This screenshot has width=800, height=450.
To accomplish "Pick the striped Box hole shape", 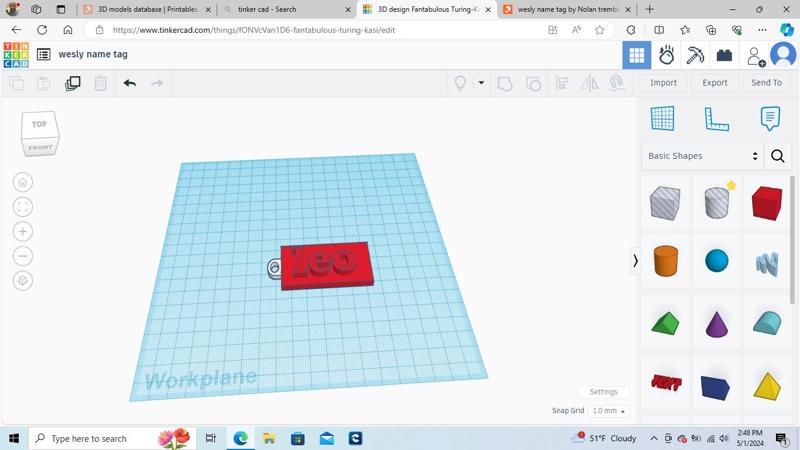I will coord(665,203).
